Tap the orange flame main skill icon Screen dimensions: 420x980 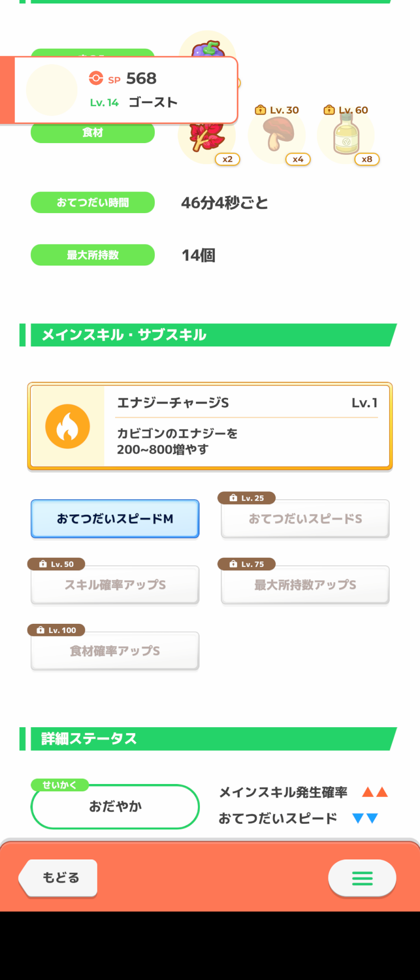[x=68, y=426]
